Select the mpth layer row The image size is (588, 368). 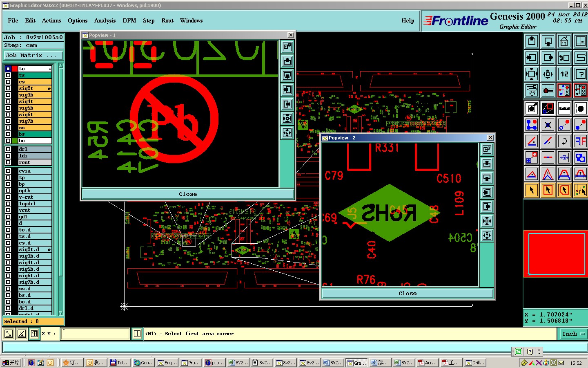[x=35, y=191]
